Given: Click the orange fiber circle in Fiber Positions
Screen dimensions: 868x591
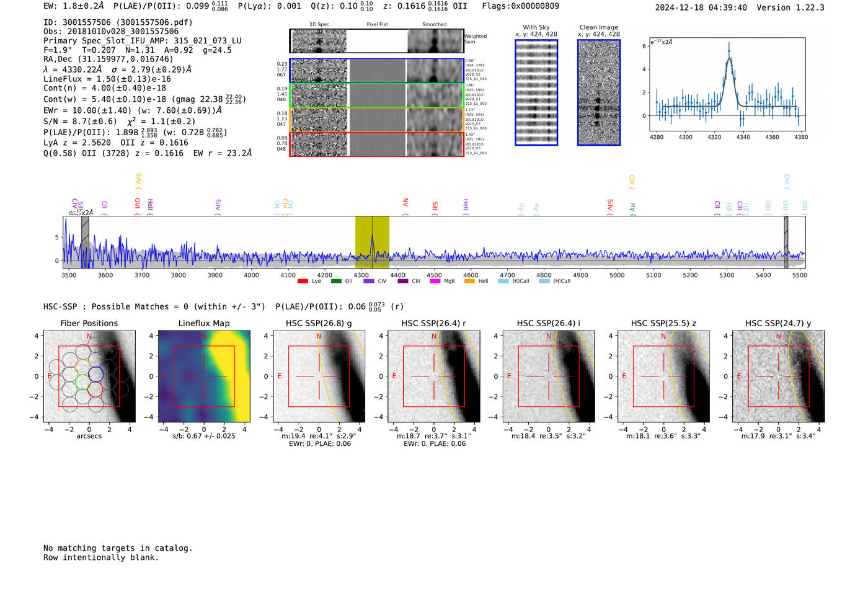Looking at the screenshot, I should click(82, 367).
